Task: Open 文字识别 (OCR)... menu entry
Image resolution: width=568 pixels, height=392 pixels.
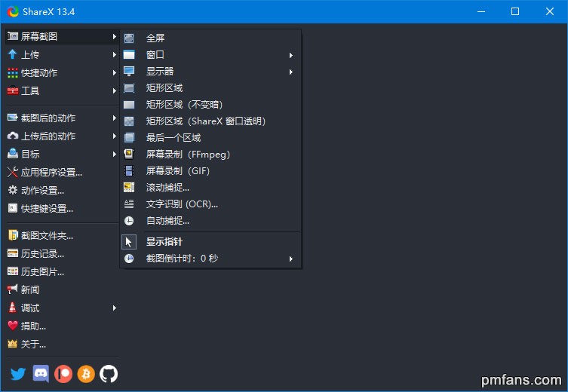Action: [x=210, y=204]
